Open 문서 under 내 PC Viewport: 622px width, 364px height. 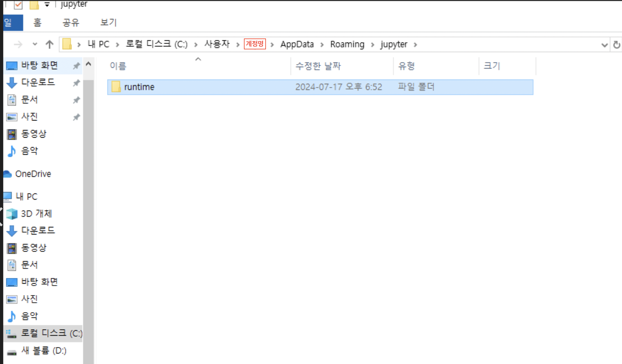(x=29, y=265)
